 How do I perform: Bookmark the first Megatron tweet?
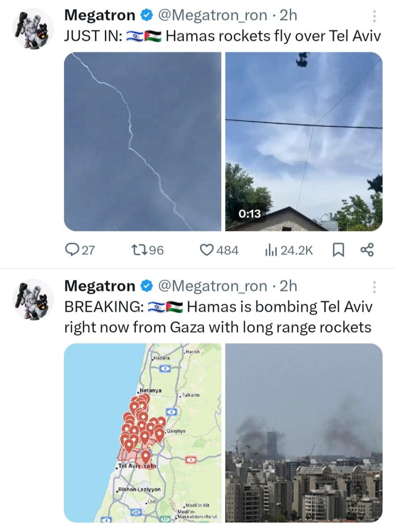(x=338, y=250)
